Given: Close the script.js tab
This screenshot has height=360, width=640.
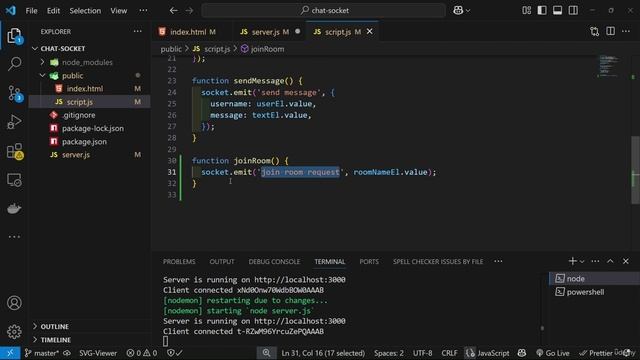Looking at the screenshot, I should pos(370,31).
